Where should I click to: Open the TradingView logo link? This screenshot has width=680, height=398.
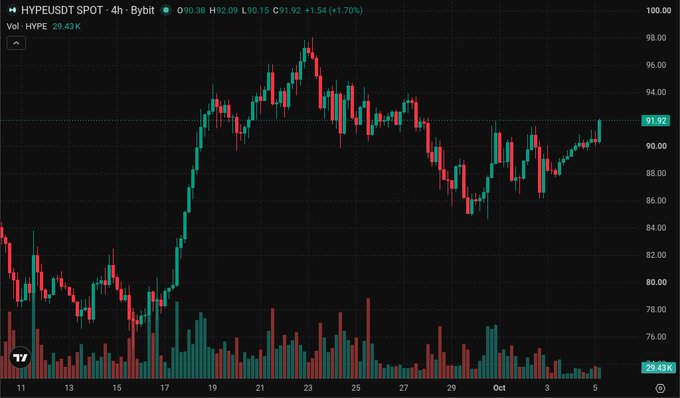[x=20, y=358]
